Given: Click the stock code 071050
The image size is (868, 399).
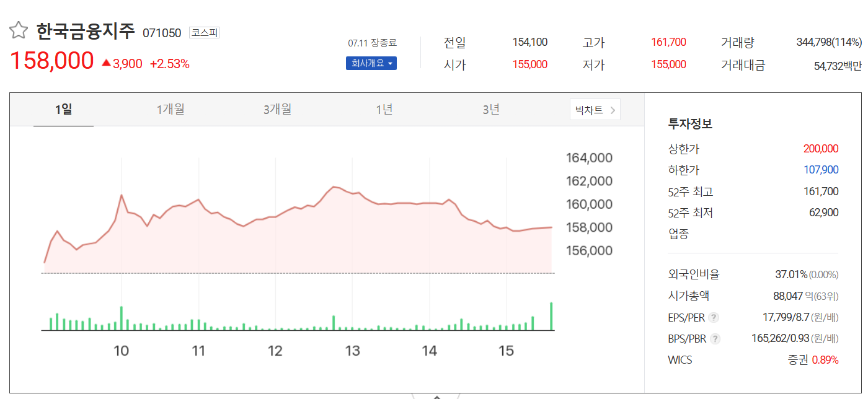Looking at the screenshot, I should [x=162, y=32].
